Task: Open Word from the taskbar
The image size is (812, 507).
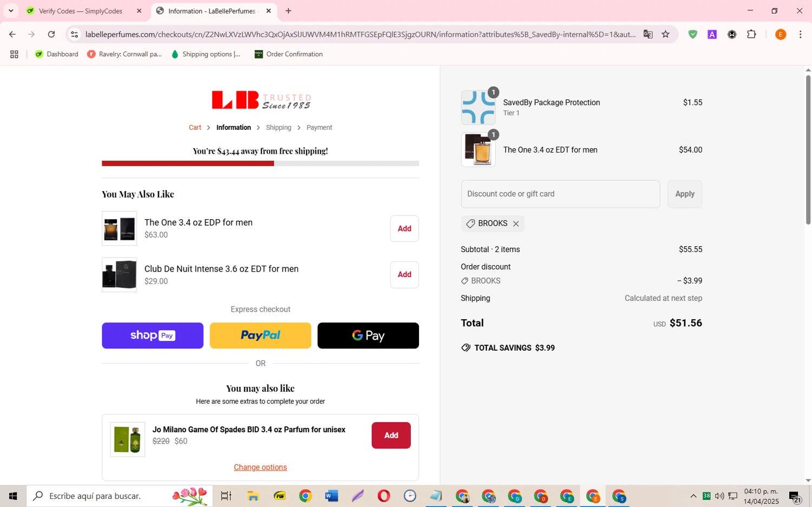Action: click(x=331, y=496)
